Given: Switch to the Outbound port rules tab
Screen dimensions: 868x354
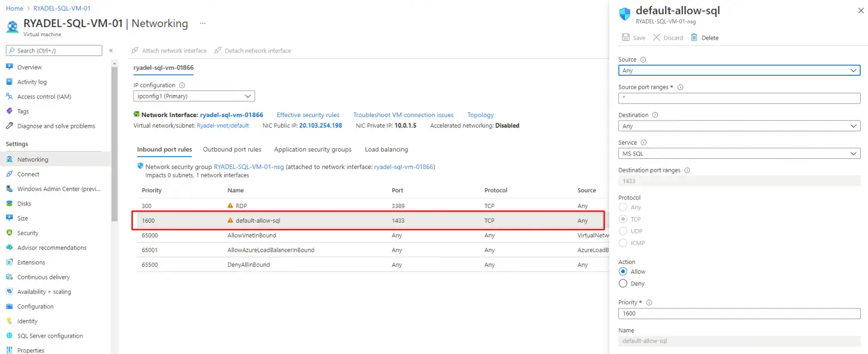Looking at the screenshot, I should 232,149.
